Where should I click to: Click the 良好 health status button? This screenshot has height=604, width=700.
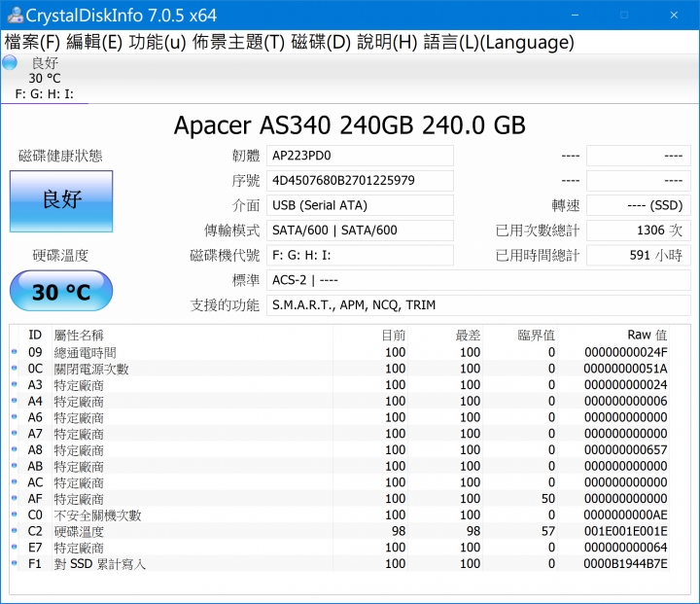[x=61, y=201]
